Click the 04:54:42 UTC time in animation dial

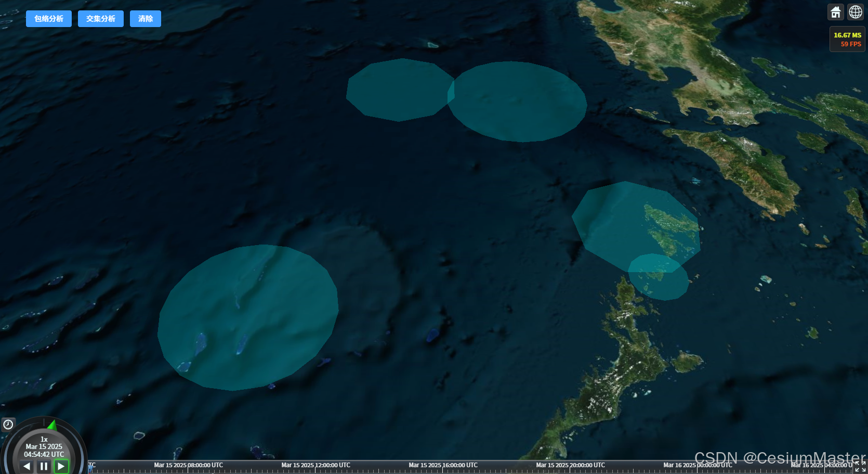[x=44, y=454]
